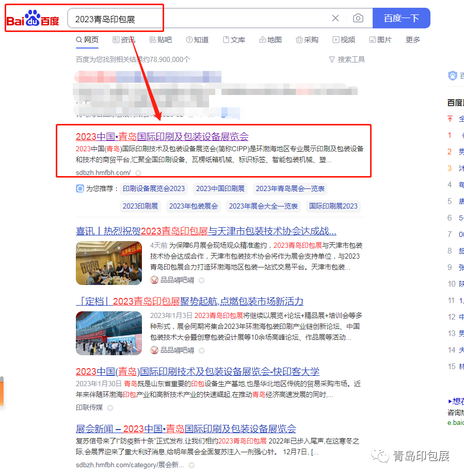Viewport: 464px width, 476px height.
Task: Click the banquet photo thumbnail of 喜讯 result
Action: click(109, 263)
